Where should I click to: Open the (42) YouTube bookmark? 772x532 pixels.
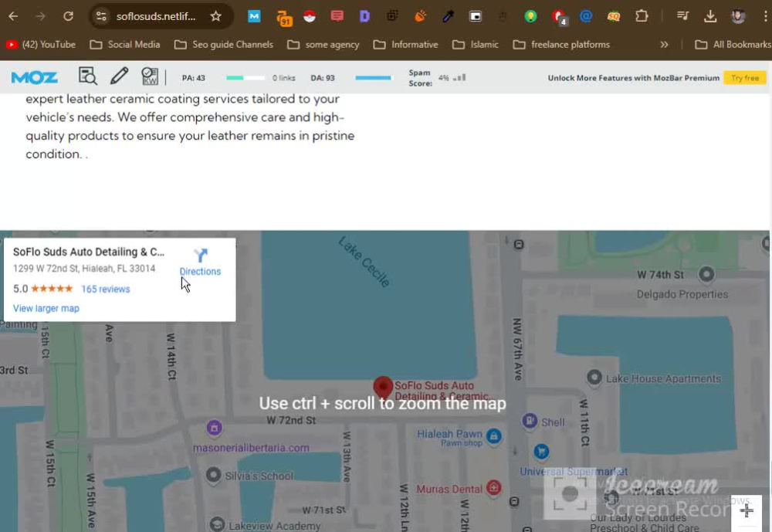click(40, 44)
